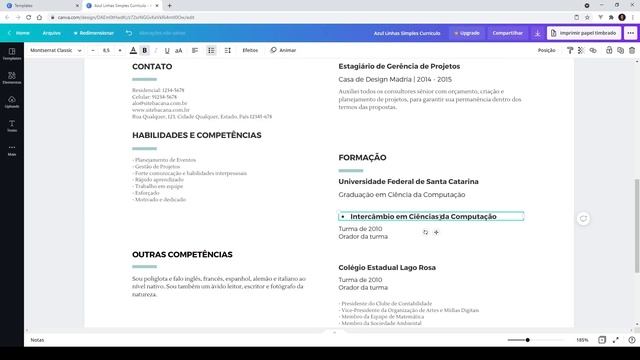640x360 pixels.
Task: Click the Upgrade button
Action: [467, 33]
